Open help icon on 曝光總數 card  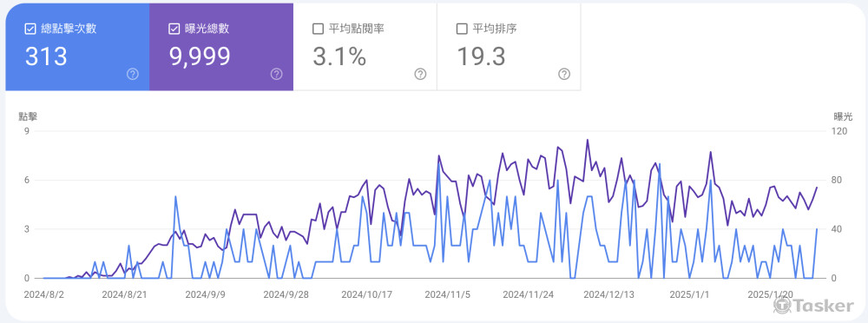(276, 75)
